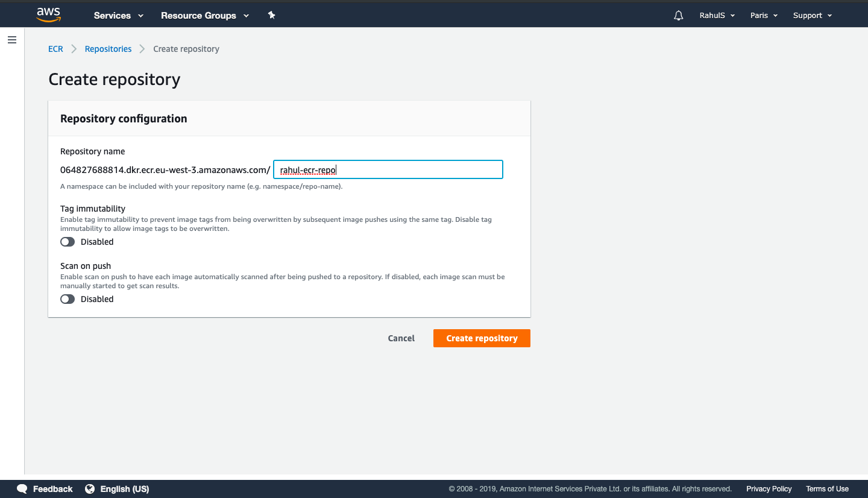Viewport: 868px width, 498px height.
Task: Go to ECR breadcrumb link
Action: [55, 49]
